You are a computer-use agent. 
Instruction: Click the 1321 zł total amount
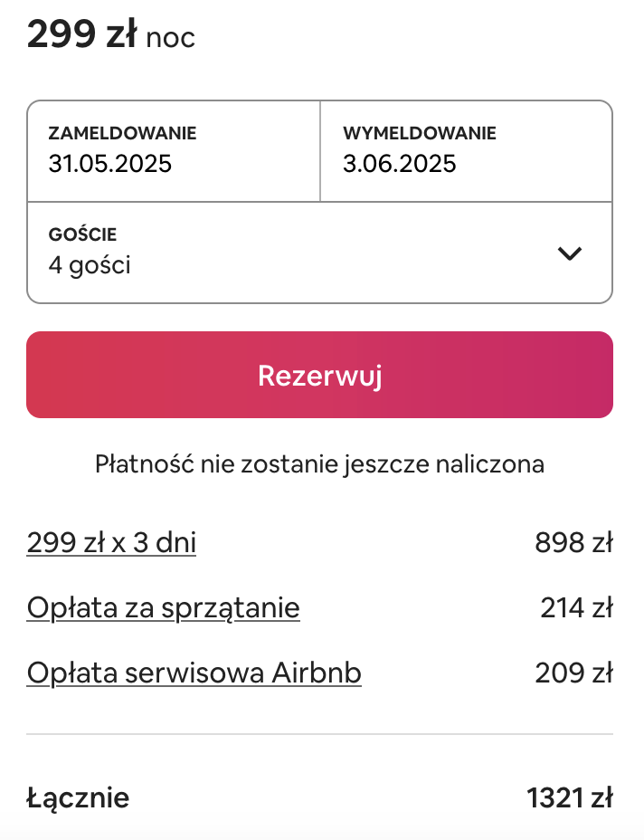coord(570,797)
